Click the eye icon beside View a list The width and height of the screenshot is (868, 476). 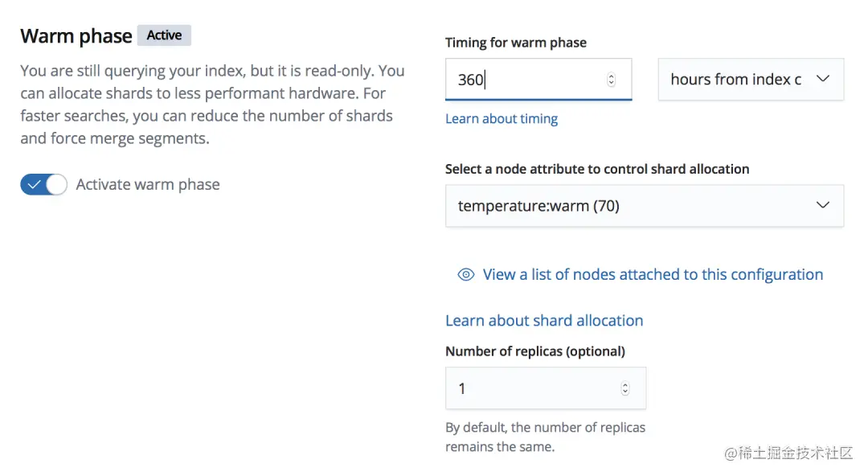point(465,275)
